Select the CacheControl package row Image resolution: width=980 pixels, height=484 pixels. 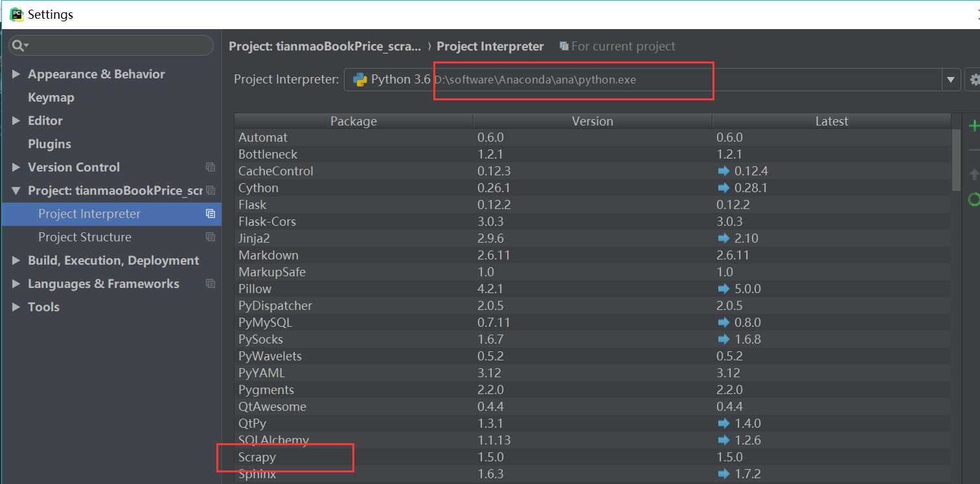click(x=593, y=171)
